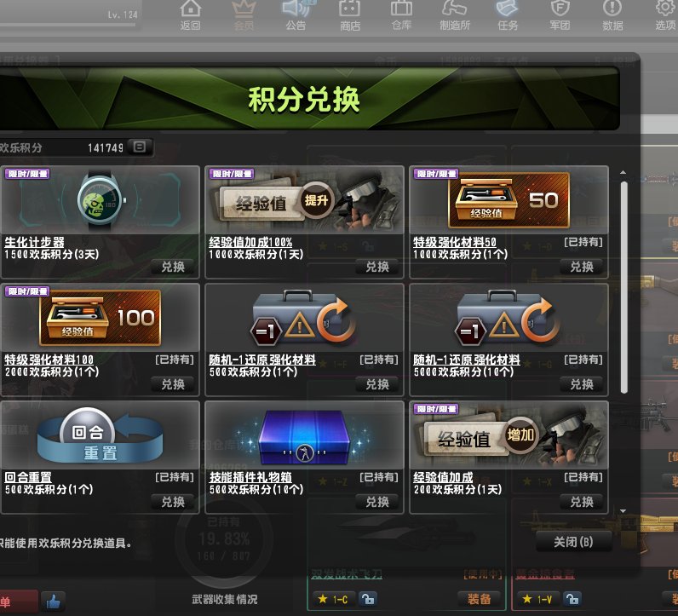This screenshot has width=678, height=616.
Task: Close the exchange dialog with 关闭(B)
Action: click(x=573, y=542)
